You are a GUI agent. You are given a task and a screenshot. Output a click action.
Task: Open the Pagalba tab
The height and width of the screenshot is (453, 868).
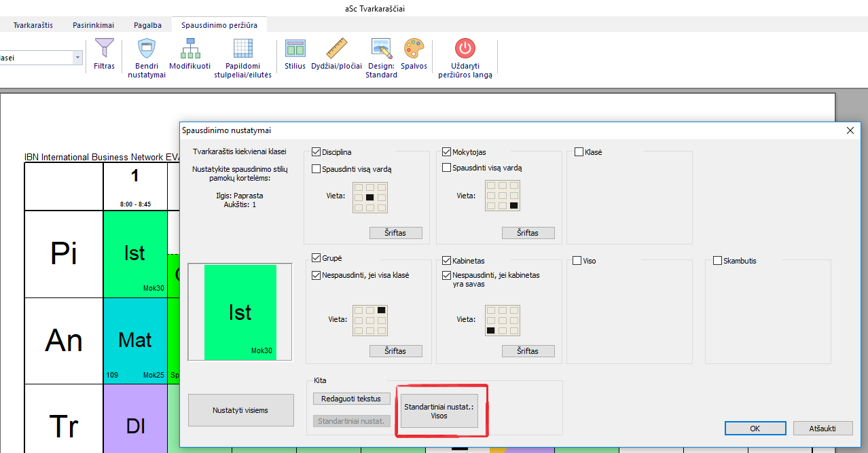click(x=147, y=25)
